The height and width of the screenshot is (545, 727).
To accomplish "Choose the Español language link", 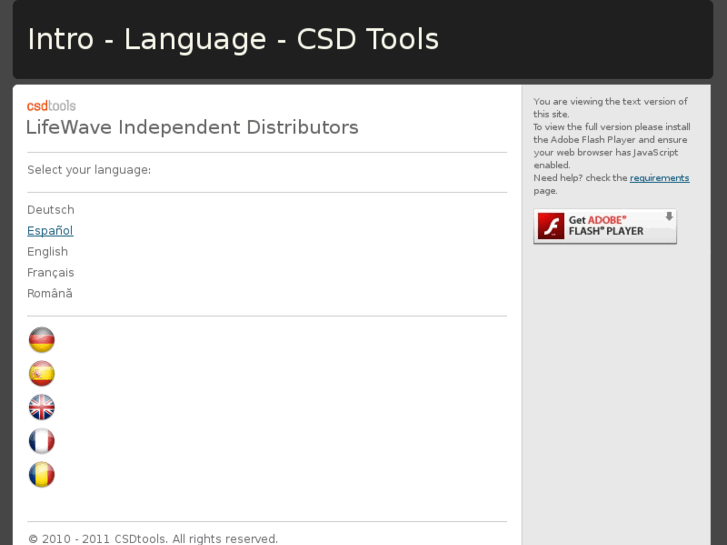I will pyautogui.click(x=50, y=231).
